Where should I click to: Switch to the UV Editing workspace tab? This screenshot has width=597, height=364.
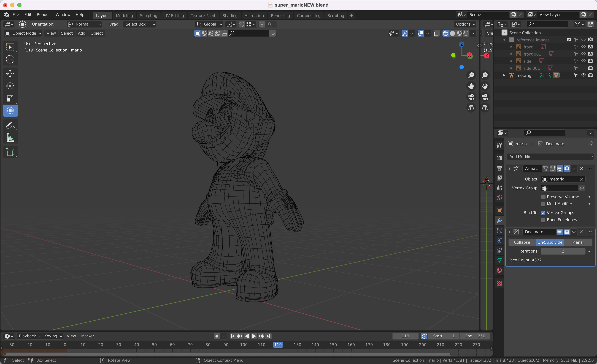pyautogui.click(x=174, y=15)
